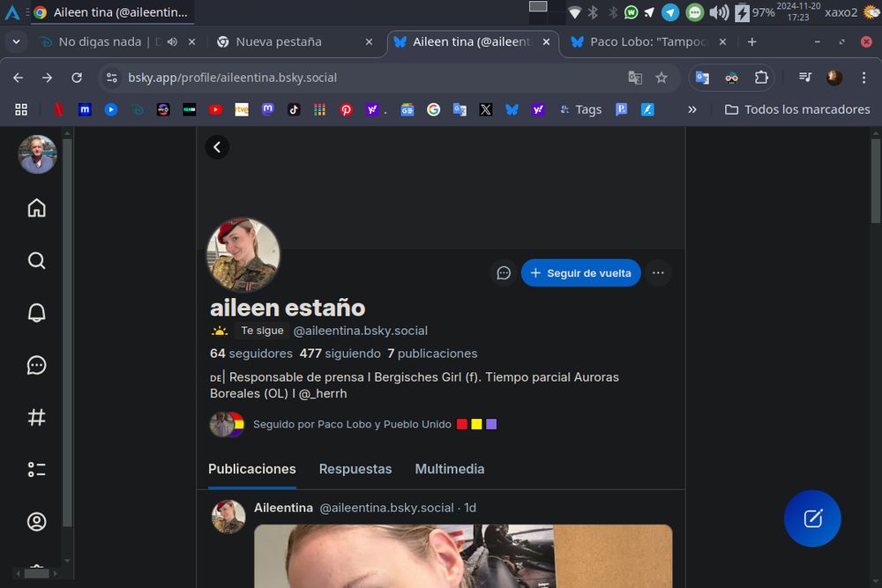Expand the tab search dropdown arrow
This screenshot has height=588, width=882.
click(x=16, y=41)
